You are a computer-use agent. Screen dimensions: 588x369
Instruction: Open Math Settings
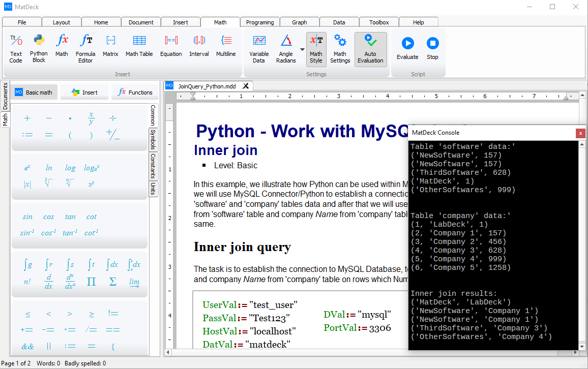(x=340, y=49)
